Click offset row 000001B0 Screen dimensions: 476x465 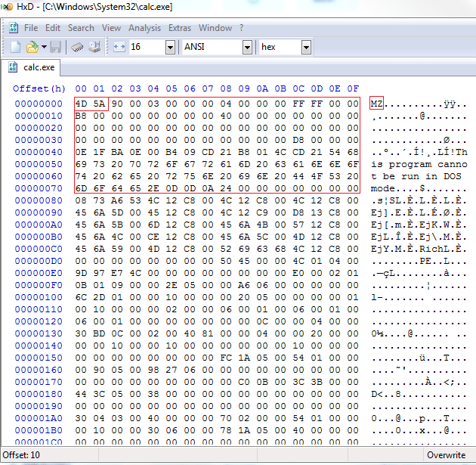pyautogui.click(x=39, y=430)
